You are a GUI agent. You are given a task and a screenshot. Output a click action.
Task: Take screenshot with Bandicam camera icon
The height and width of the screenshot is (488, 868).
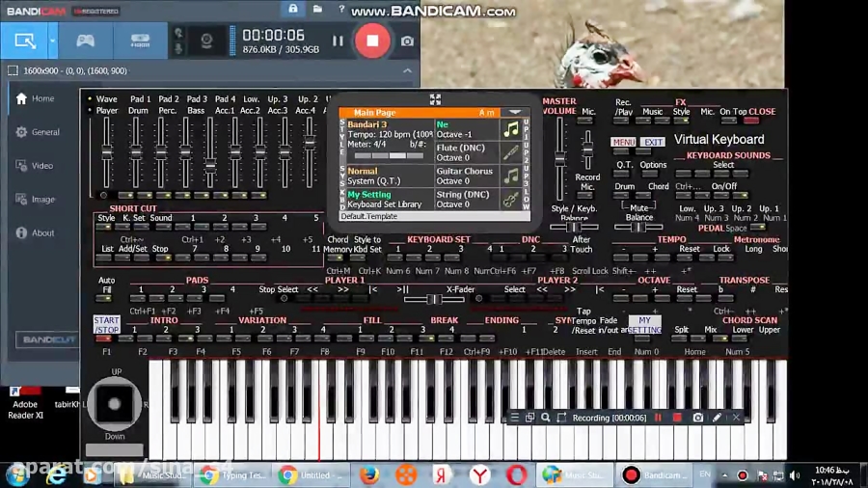[407, 41]
